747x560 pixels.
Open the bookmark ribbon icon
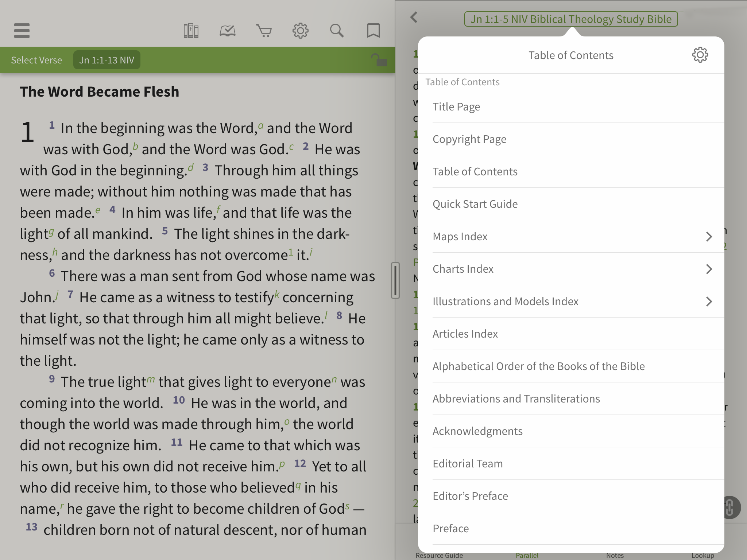373,31
